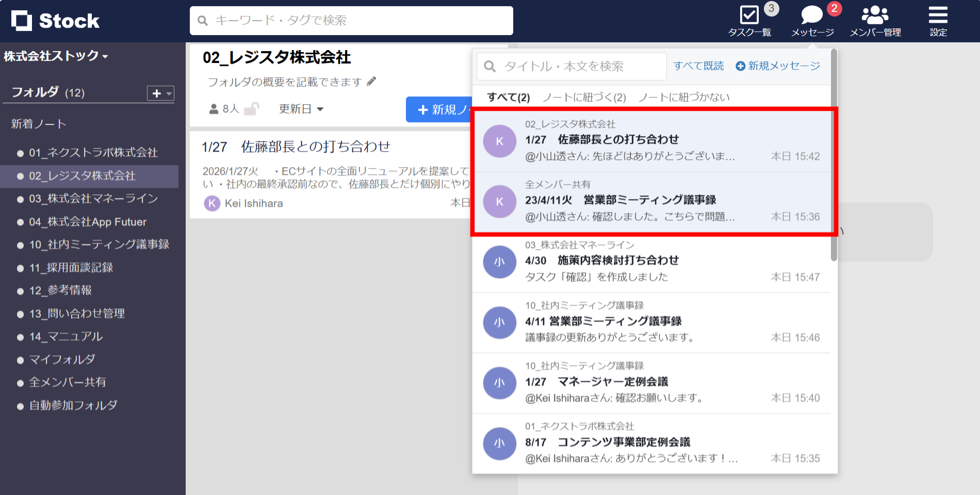980x495 pixels.
Task: Open the 更新日 sort dropdown
Action: point(301,109)
